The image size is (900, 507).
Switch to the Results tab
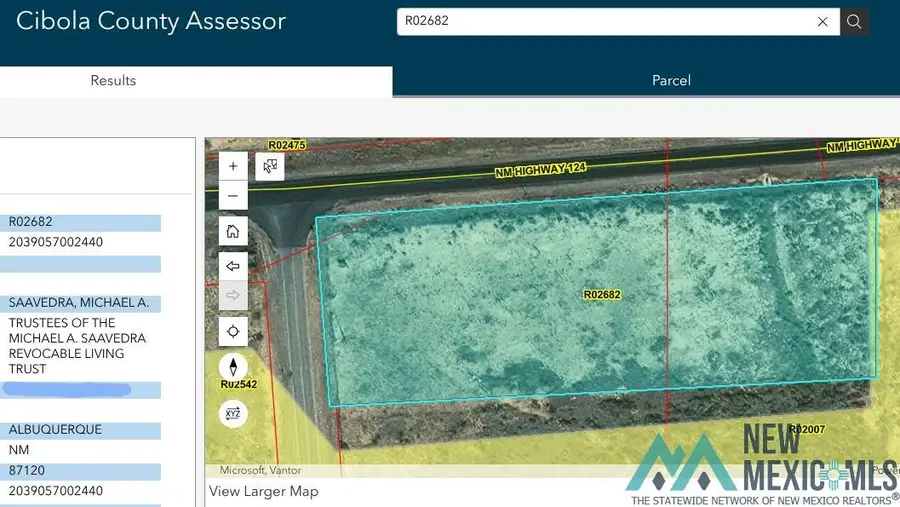pyautogui.click(x=113, y=80)
